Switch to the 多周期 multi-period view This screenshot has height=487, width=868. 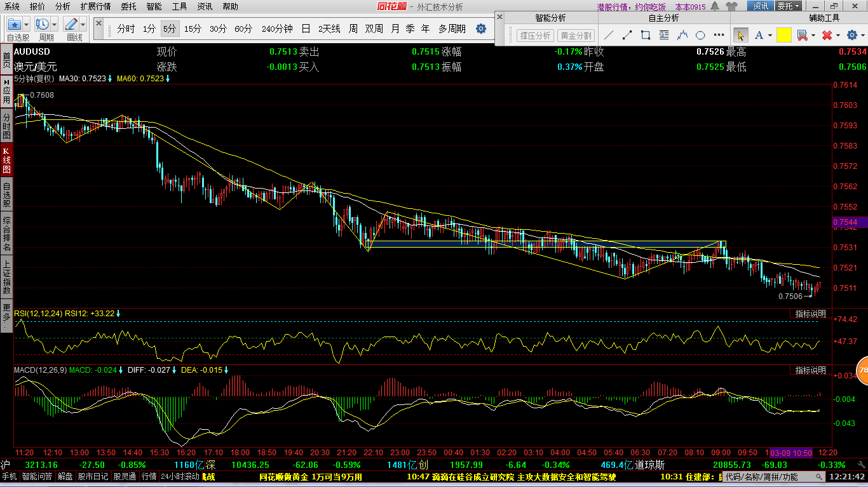pos(452,29)
